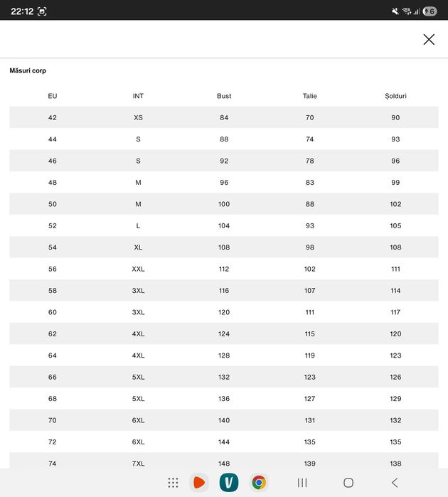This screenshot has height=497, width=448.
Task: Tap the muted sound icon in status bar
Action: (395, 11)
